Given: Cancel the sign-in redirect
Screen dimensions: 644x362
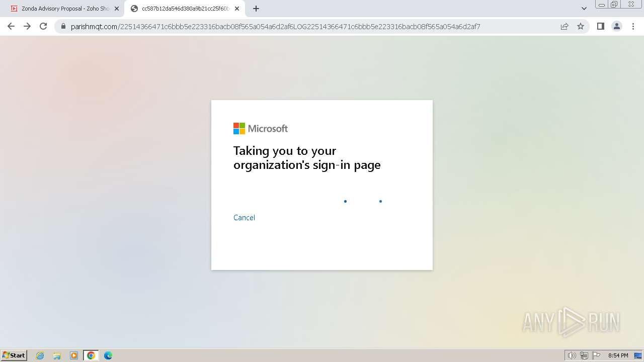Looking at the screenshot, I should tap(244, 217).
